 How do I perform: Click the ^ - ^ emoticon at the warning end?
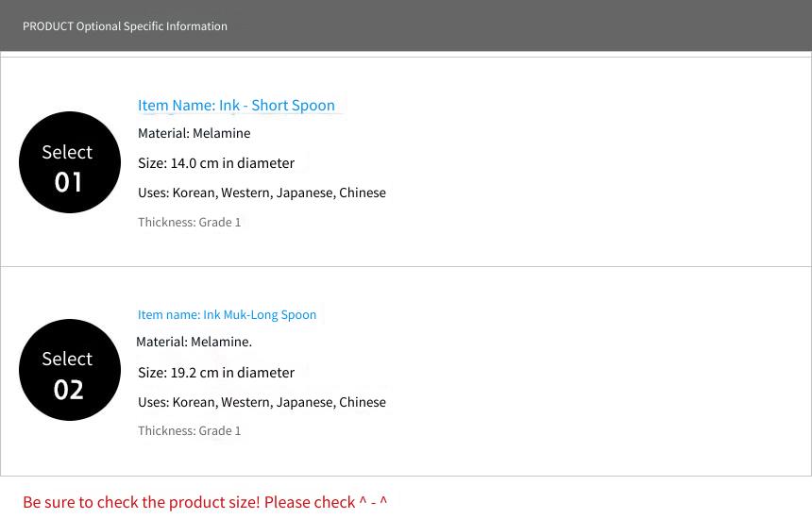(373, 501)
